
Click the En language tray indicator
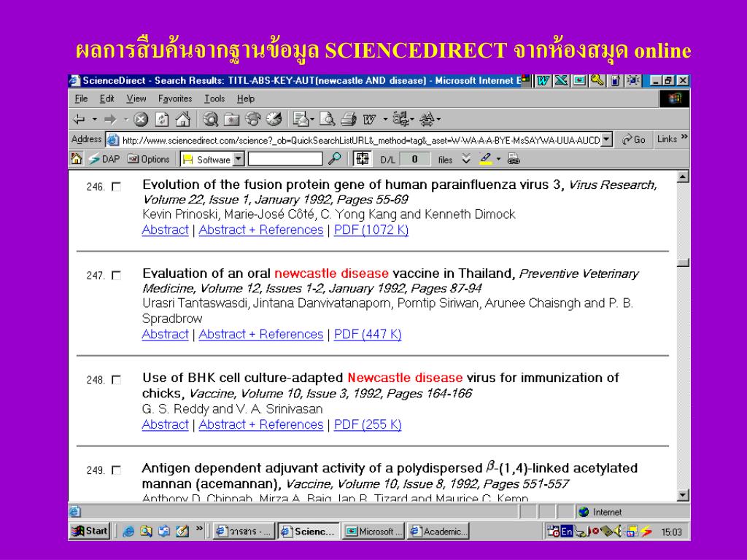point(566,532)
